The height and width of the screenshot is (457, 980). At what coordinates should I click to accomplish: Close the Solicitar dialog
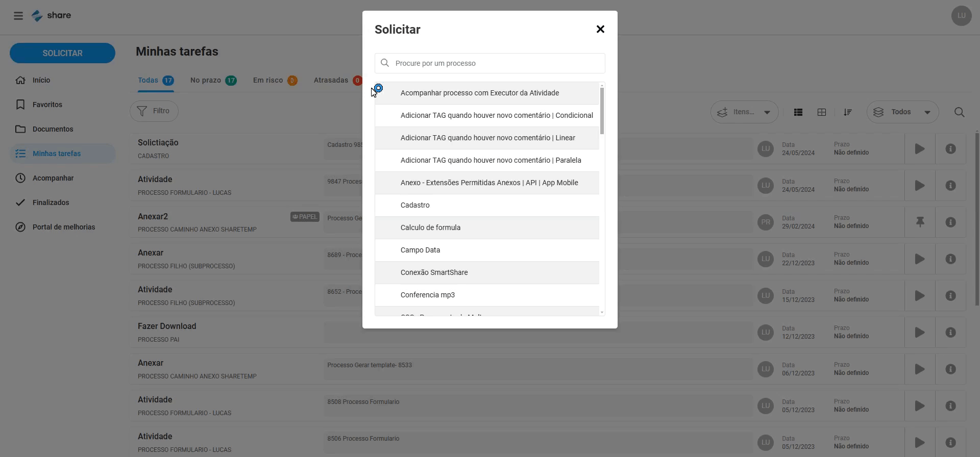coord(600,29)
